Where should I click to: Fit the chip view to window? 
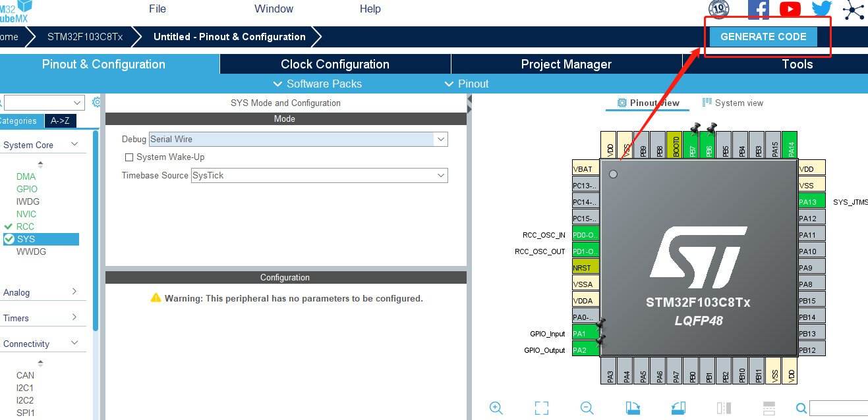[x=542, y=408]
